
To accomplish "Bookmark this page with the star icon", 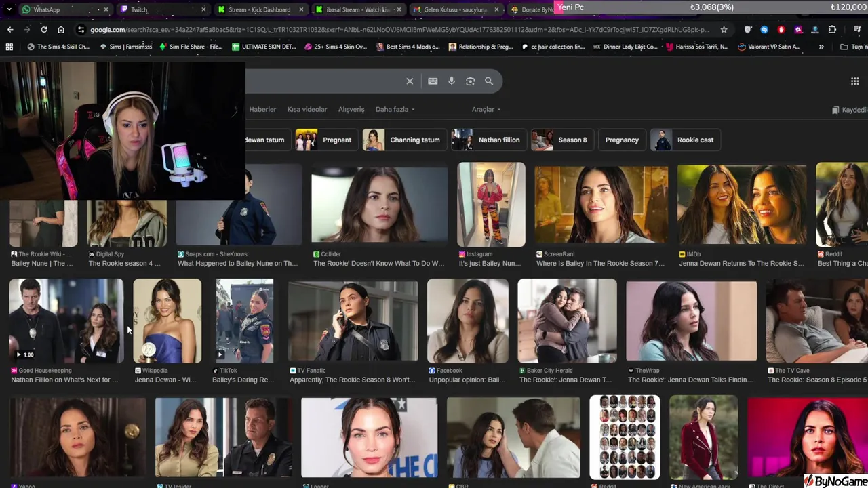I will (x=724, y=30).
